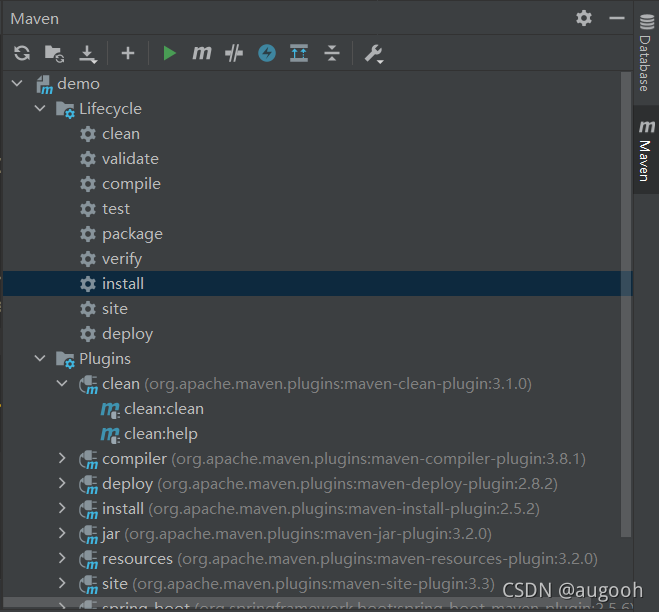Viewport: 659px width, 612px height.
Task: Click the Lifecycle folder icon
Action: coord(66,110)
